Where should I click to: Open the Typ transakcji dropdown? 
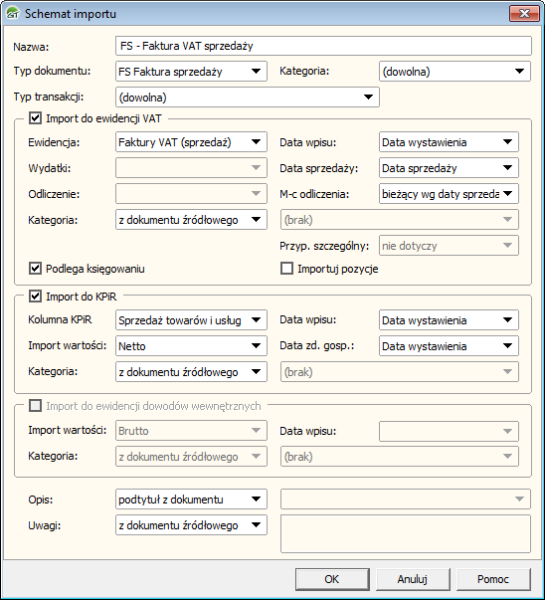click(x=247, y=97)
